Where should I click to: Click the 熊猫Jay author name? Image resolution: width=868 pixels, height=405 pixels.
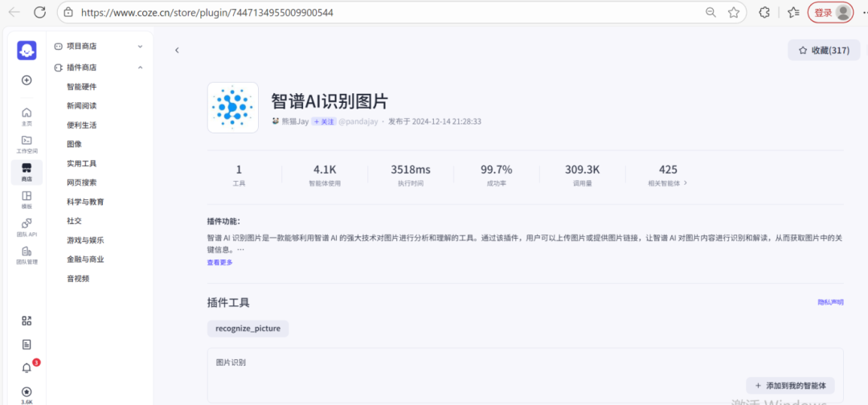295,121
